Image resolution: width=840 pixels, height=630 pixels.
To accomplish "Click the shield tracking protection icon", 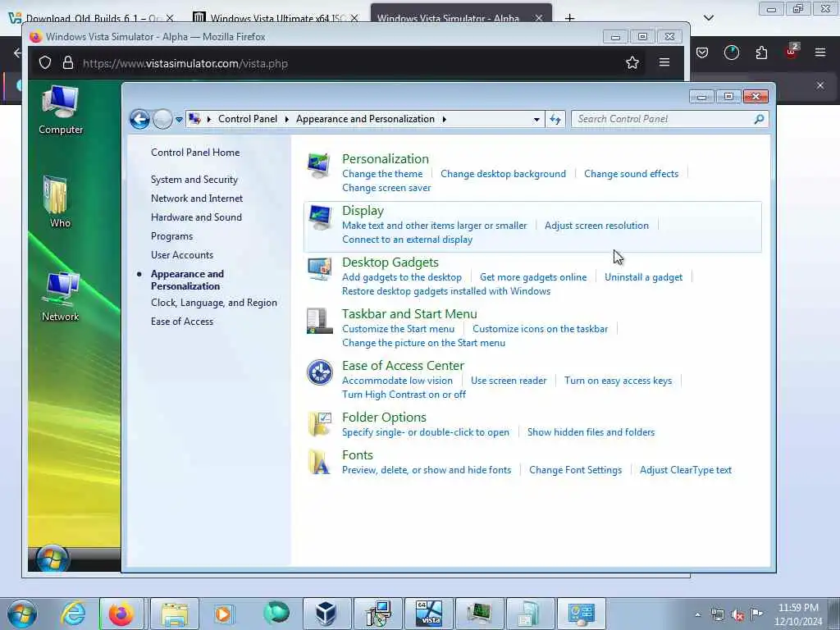I will point(45,62).
